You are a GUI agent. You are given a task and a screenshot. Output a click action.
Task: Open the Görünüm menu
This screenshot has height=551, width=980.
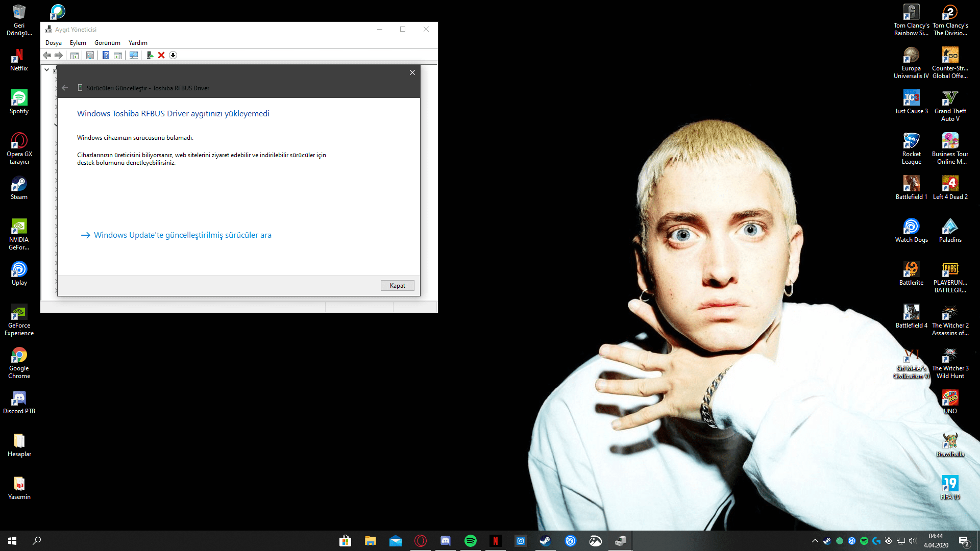click(107, 43)
